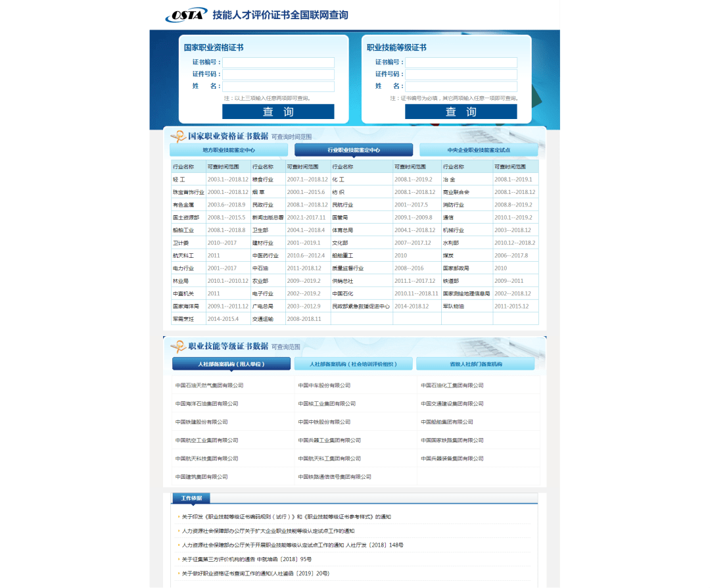Click the 质量监督行业 cell
The image size is (710, 588).
point(362,268)
